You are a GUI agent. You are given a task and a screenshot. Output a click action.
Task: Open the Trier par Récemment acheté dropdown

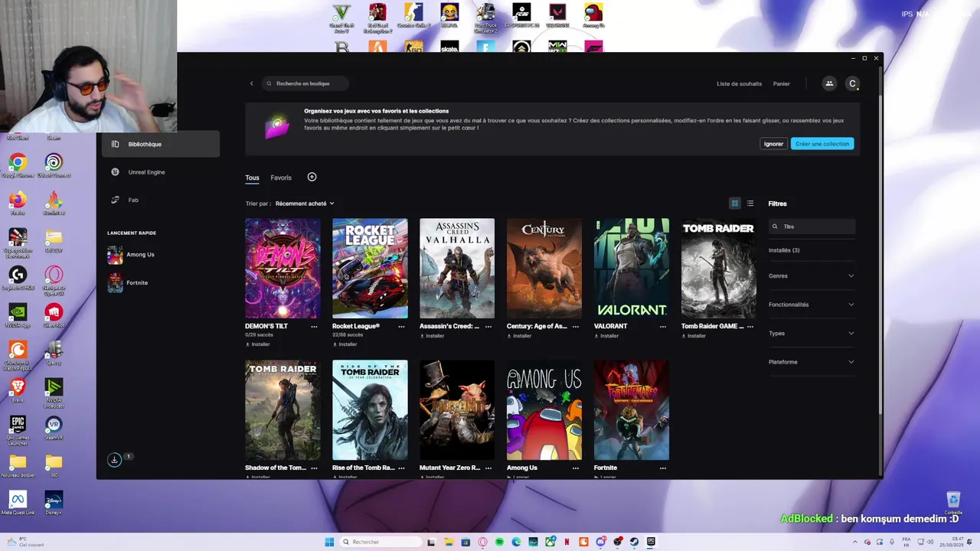(x=305, y=204)
